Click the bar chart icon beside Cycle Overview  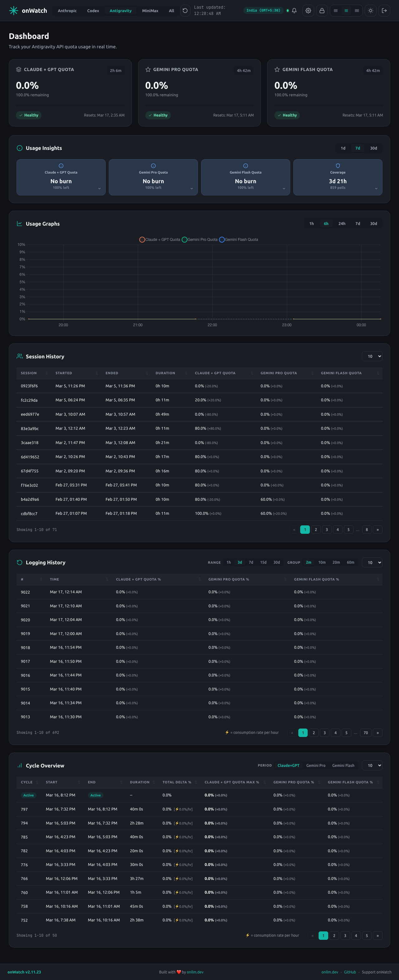[19, 765]
